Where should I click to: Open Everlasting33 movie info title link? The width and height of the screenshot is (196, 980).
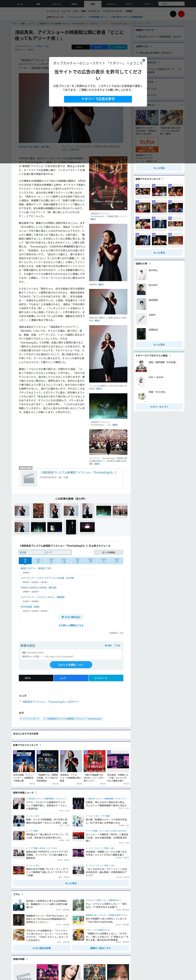point(78,472)
